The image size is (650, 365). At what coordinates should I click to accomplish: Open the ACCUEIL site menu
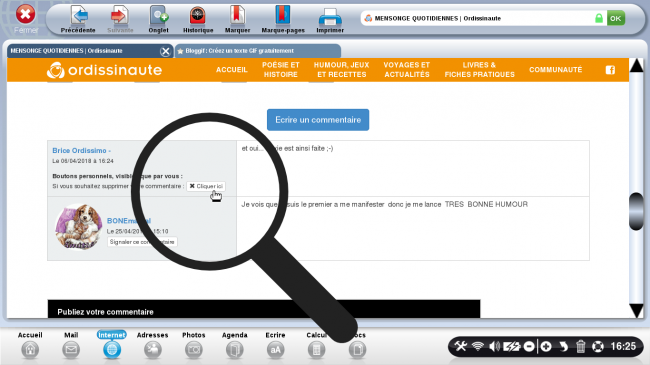coord(231,70)
